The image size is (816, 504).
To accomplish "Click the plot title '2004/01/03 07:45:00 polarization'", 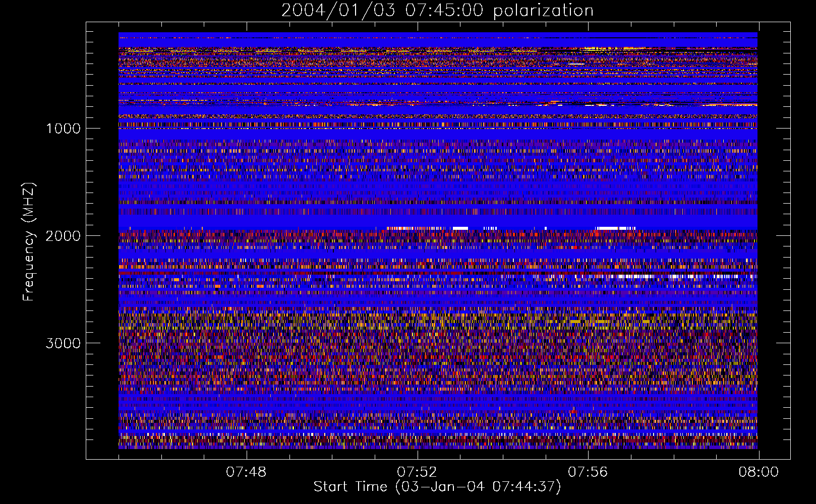I will point(437,11).
